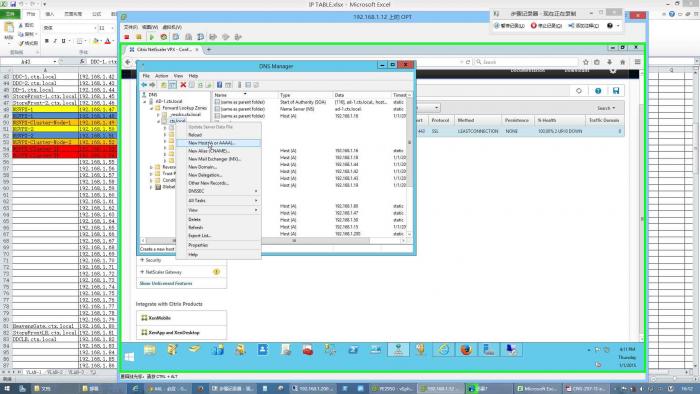The width and height of the screenshot is (700, 394).
Task: Click the Name column header in DNS Manager
Action: [x=245, y=95]
